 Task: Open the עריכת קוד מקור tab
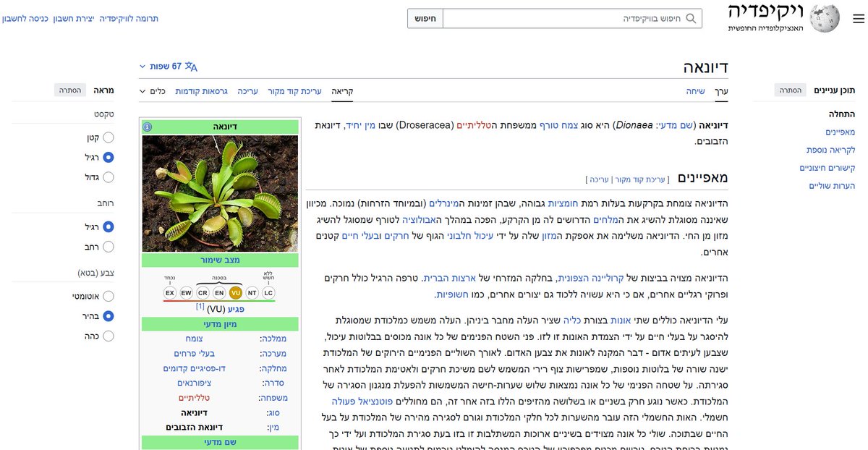295,92
